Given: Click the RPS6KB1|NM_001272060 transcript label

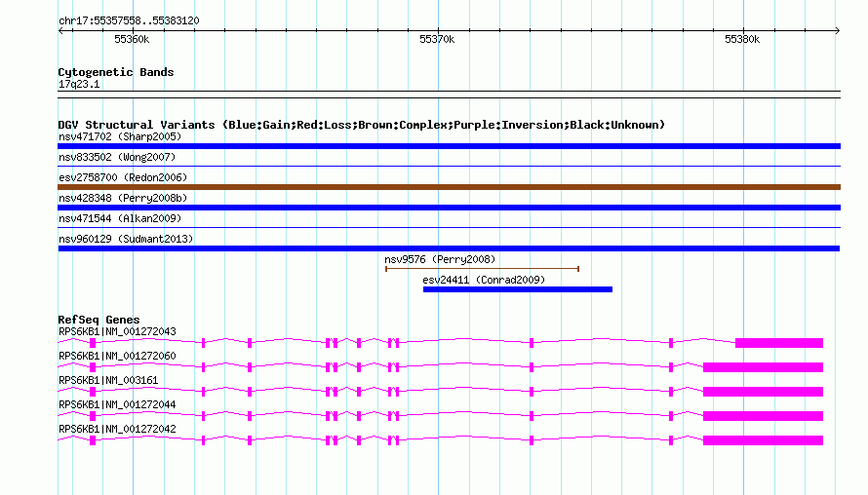Looking at the screenshot, I should coord(117,357).
